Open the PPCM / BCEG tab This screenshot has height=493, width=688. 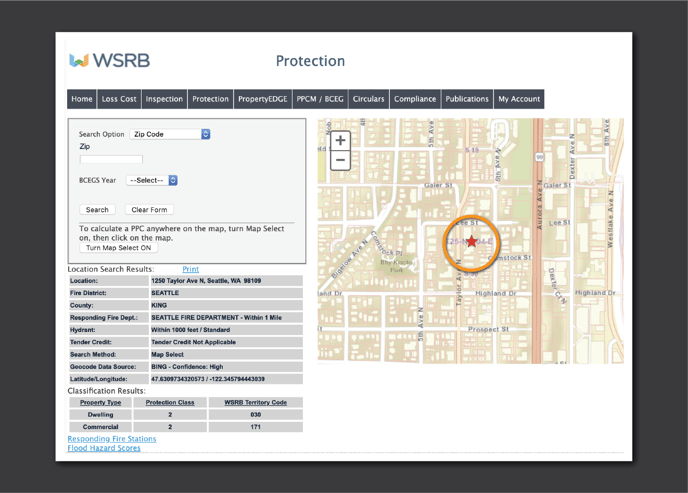320,99
